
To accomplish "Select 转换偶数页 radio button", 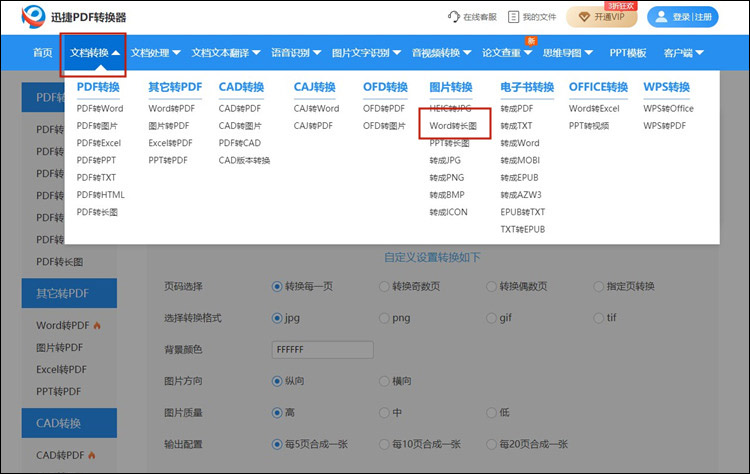I will 491,287.
